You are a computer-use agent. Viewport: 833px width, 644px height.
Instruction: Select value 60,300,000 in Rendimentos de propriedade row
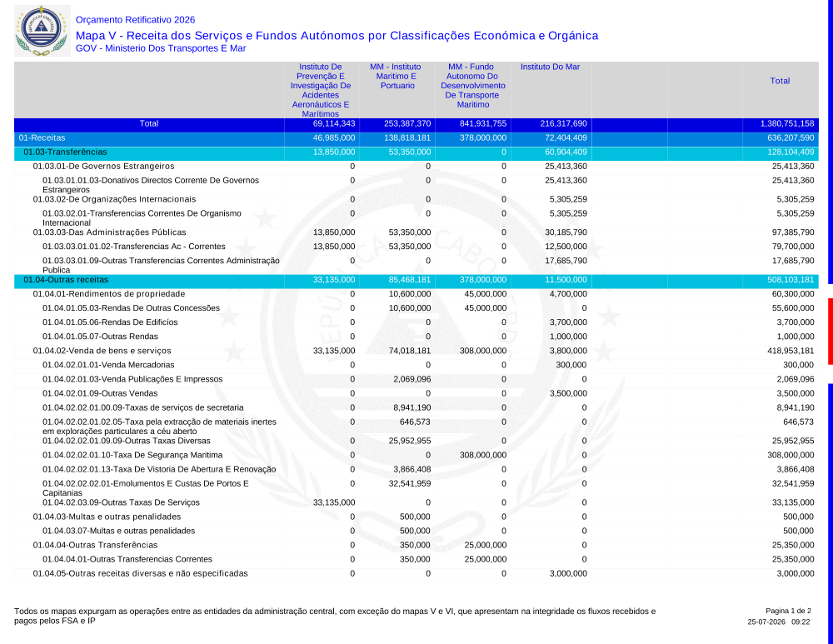click(793, 294)
